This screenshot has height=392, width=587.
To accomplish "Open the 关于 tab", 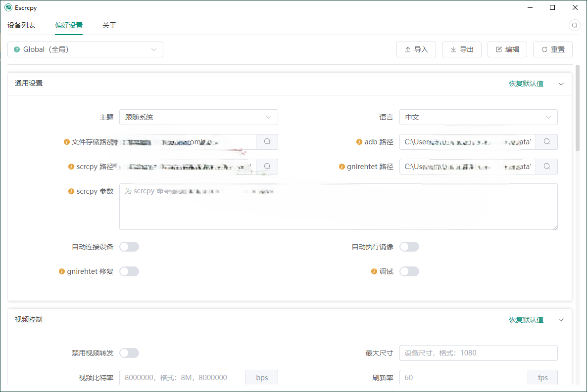I will [x=109, y=25].
